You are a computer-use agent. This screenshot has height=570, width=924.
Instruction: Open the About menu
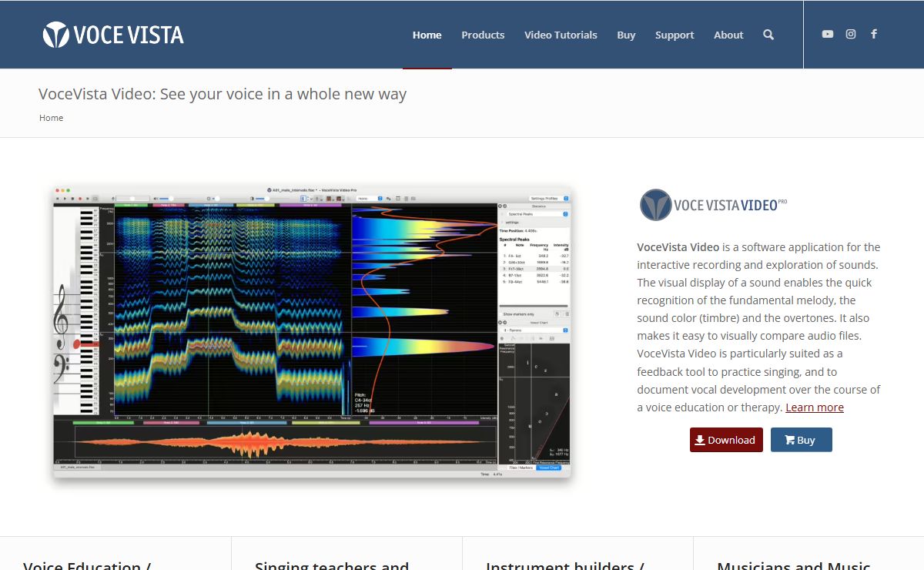pos(728,35)
